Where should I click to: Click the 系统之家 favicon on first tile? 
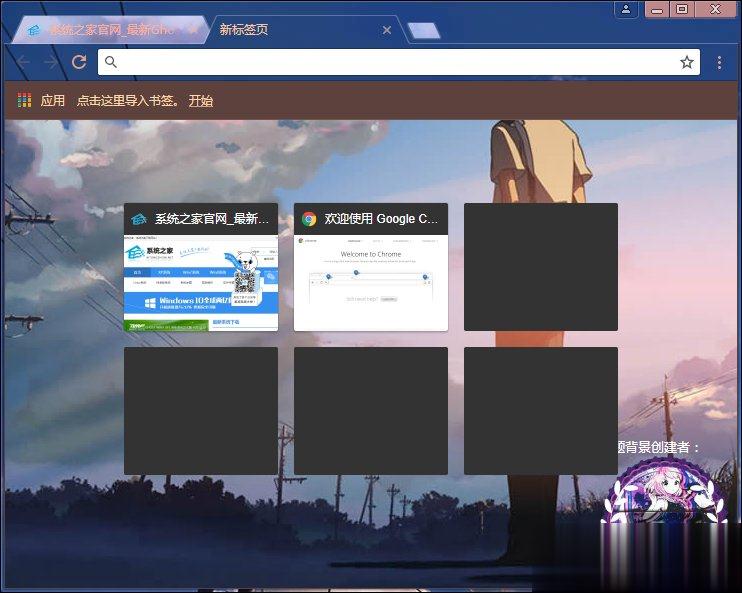[139, 219]
